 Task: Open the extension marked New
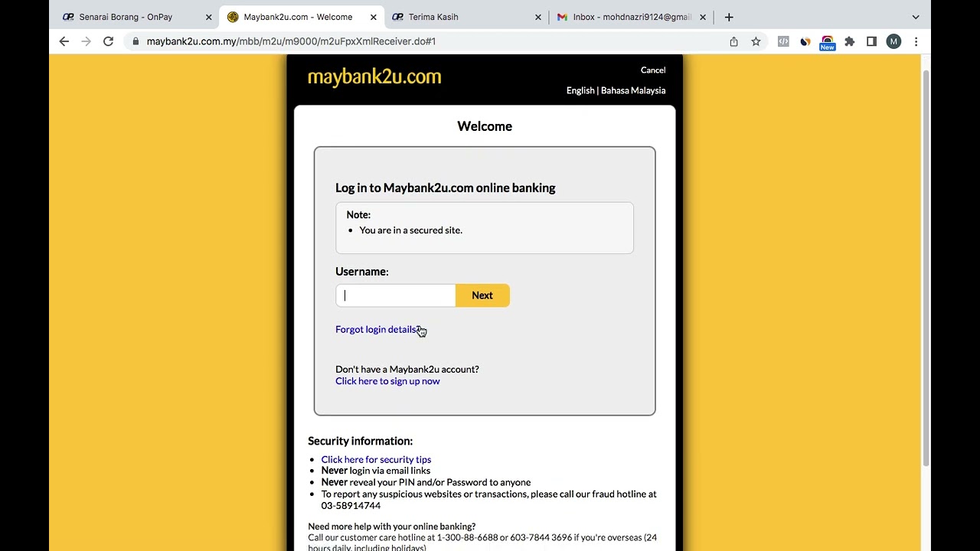tap(828, 43)
